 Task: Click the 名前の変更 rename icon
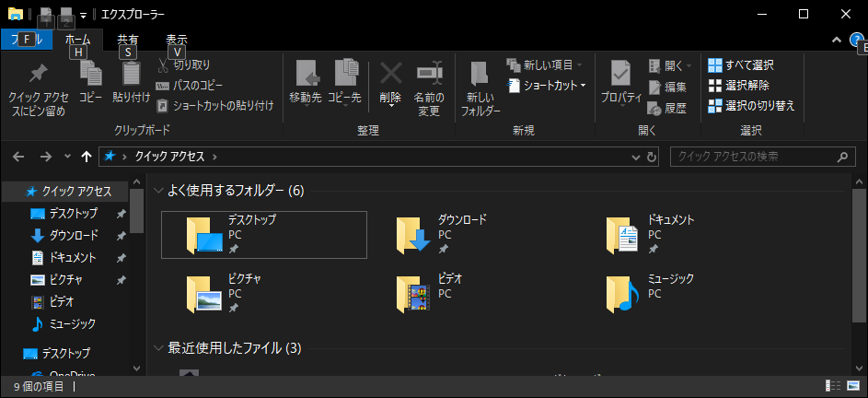click(429, 73)
